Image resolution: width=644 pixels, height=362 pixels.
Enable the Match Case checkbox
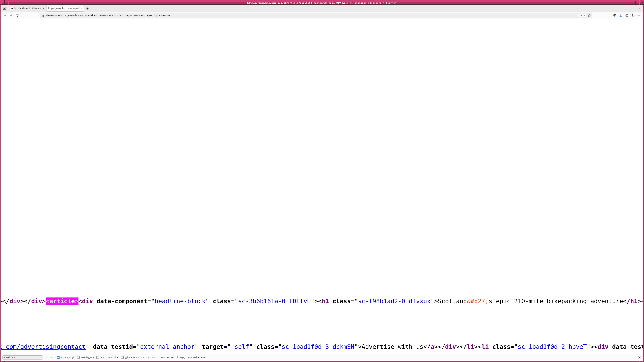[x=78, y=357]
